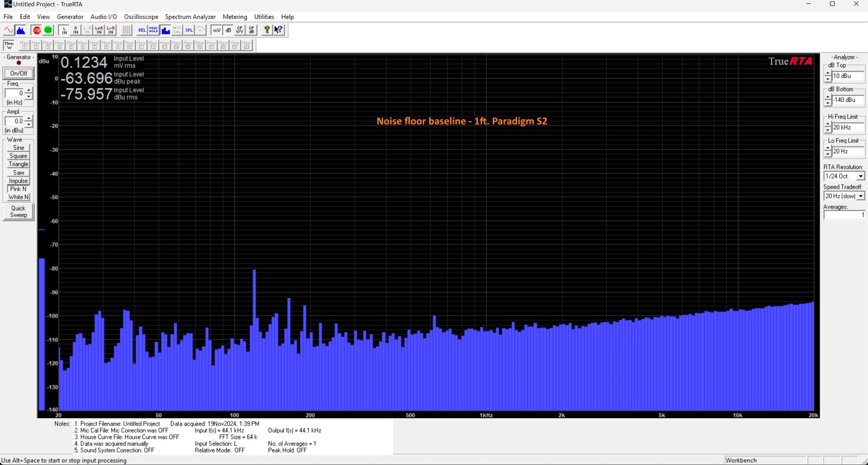Open the Edit menu

click(25, 17)
